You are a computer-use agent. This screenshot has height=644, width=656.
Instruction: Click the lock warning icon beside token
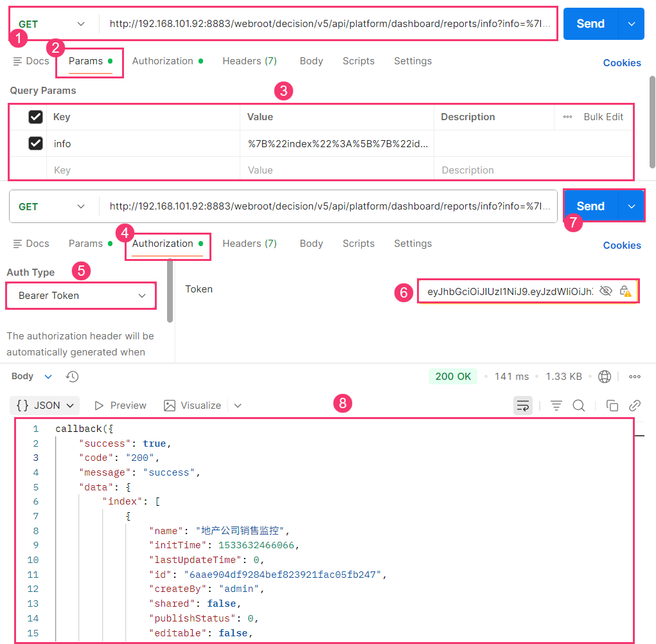coord(625,291)
